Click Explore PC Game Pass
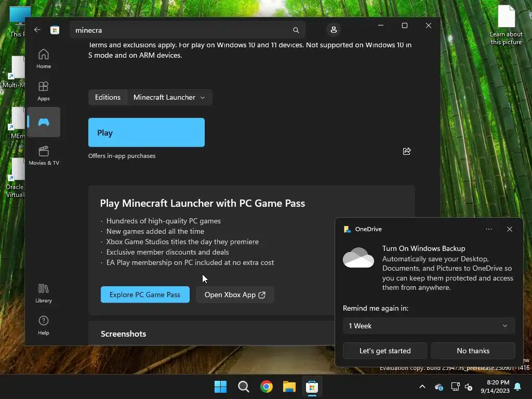The width and height of the screenshot is (532, 399). pos(145,295)
